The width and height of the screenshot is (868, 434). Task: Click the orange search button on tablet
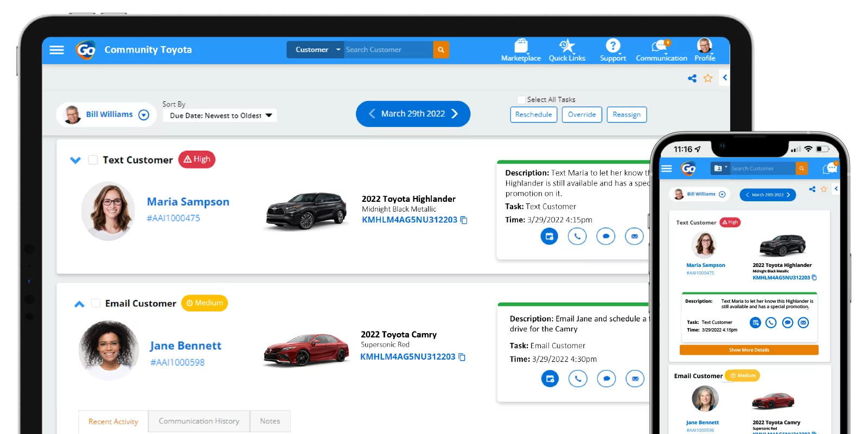coord(441,49)
